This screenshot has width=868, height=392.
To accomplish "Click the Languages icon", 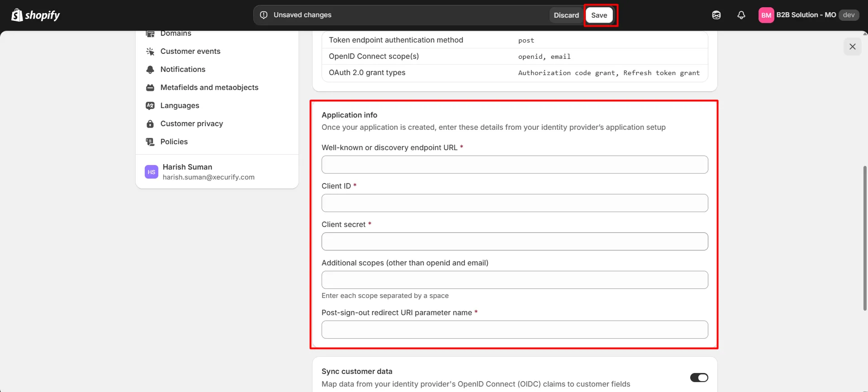I will coord(150,106).
